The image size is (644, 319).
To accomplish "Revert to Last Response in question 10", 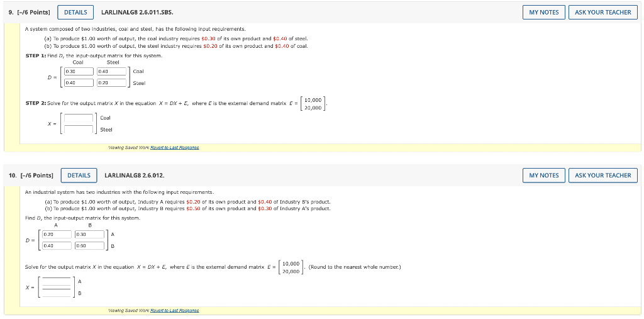I will pyautogui.click(x=175, y=310).
